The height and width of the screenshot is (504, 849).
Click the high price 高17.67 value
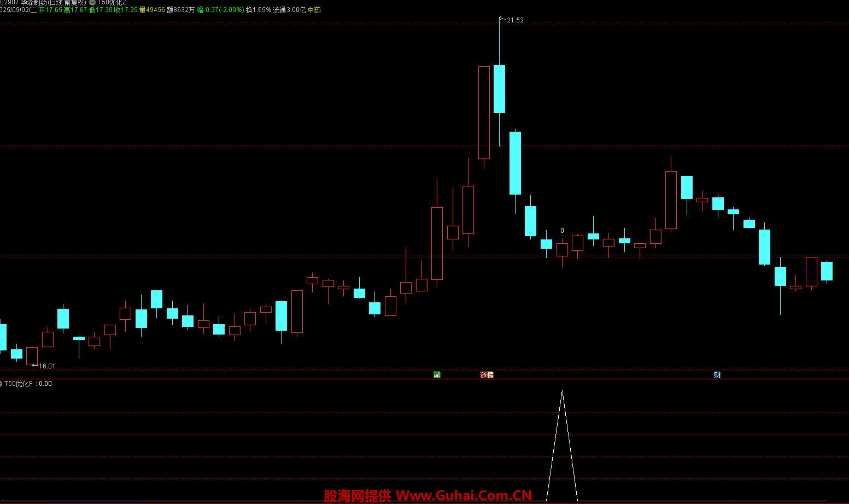pos(75,10)
